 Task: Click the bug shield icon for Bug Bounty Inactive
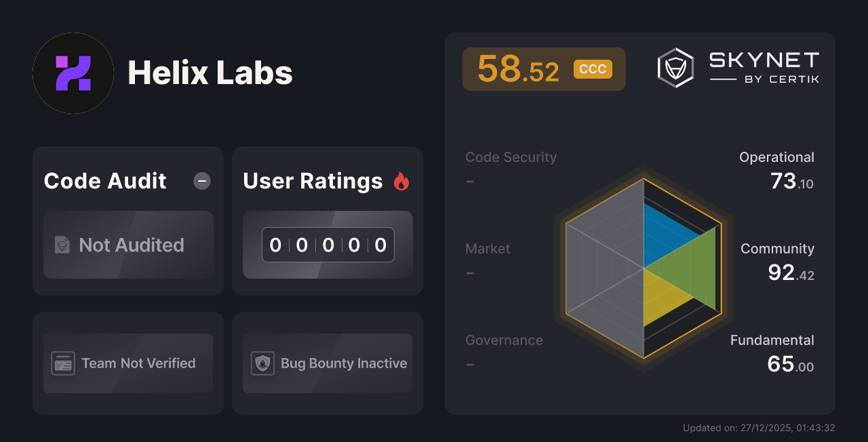[264, 363]
